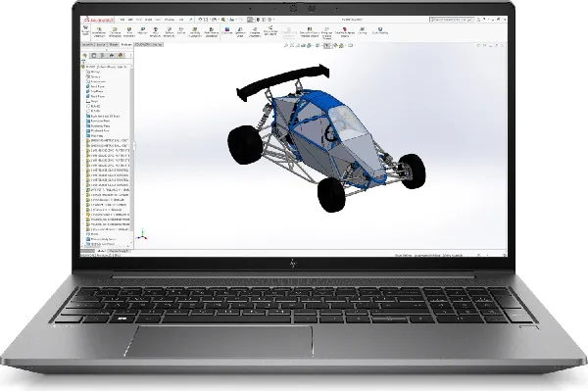Open the DisplayManager panel tab icon
The image size is (588, 391).
click(x=121, y=55)
